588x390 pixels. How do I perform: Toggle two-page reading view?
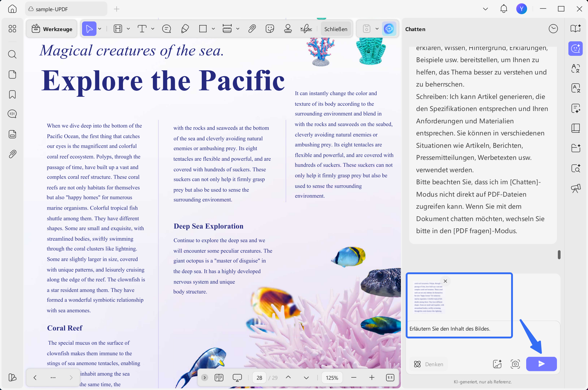click(x=219, y=378)
